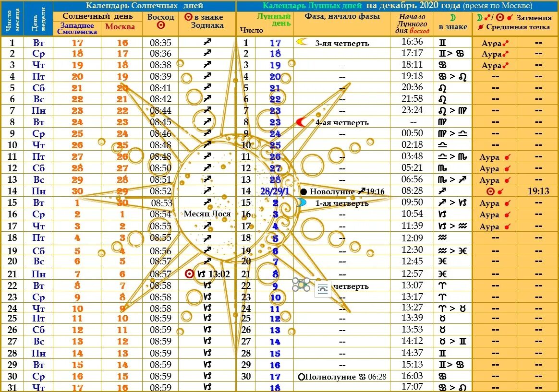Click the lunar day start time "17:17"
The image size is (559, 392).
[x=412, y=53]
